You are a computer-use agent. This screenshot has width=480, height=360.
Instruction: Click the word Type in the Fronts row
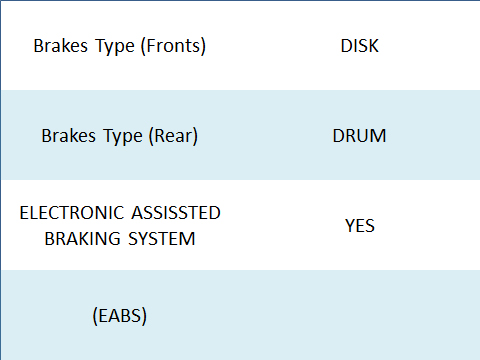coord(115,47)
